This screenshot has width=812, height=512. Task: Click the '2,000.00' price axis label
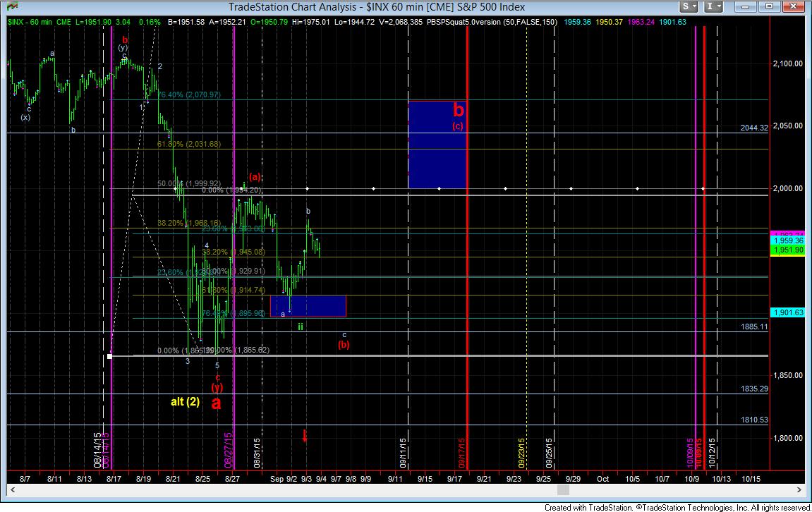787,188
